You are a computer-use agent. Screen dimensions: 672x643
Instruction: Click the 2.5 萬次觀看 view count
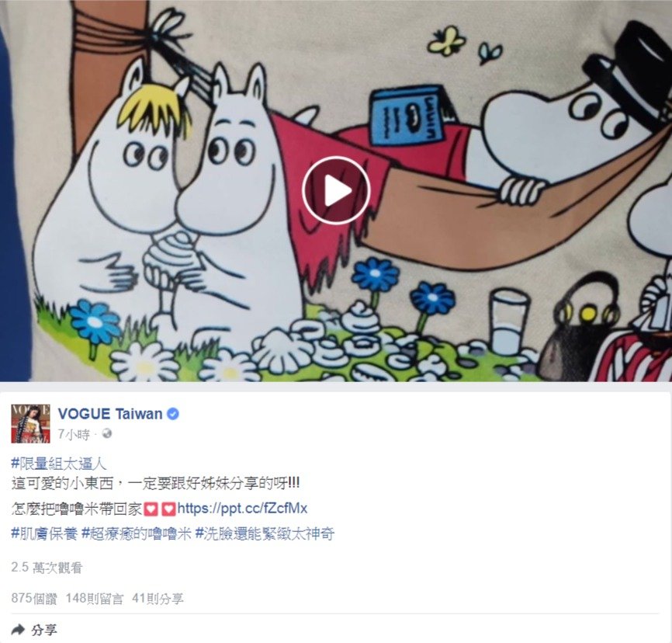tap(47, 568)
